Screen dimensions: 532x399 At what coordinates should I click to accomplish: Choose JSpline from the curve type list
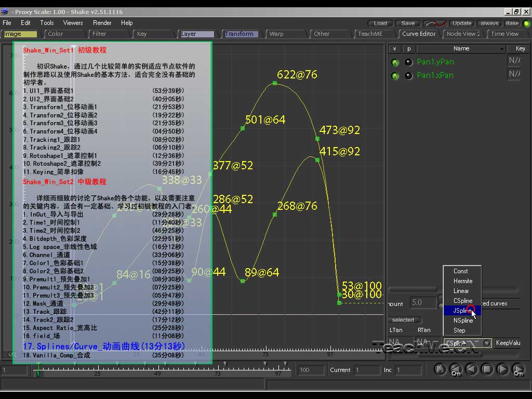point(462,311)
